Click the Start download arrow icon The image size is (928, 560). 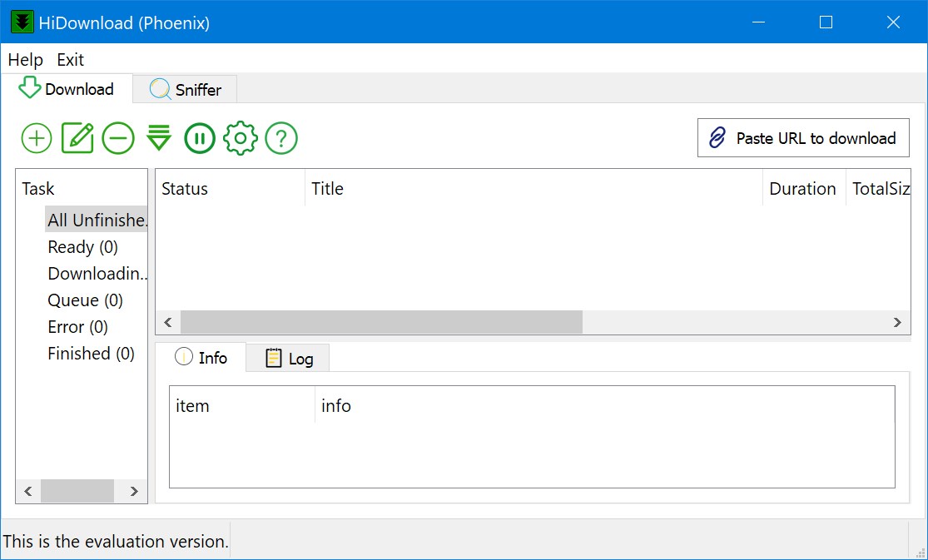tap(159, 138)
